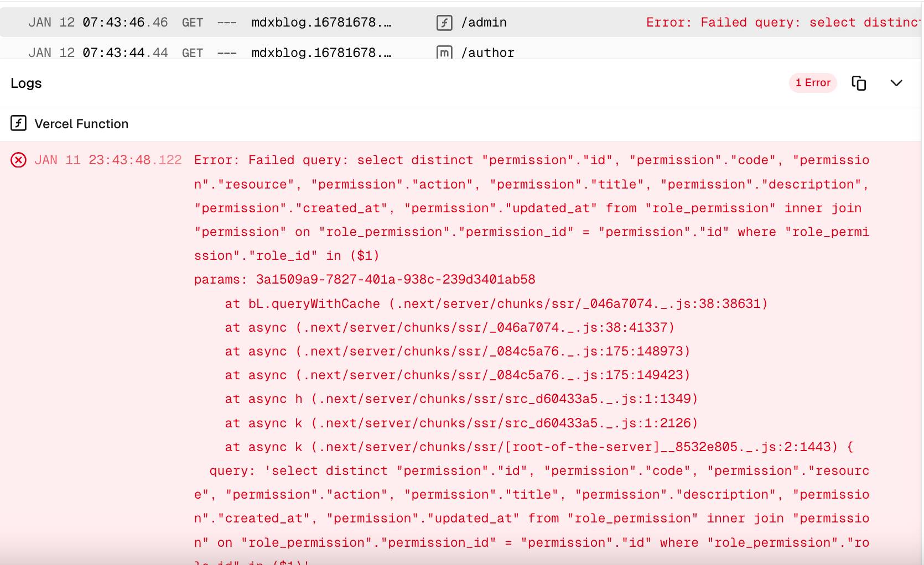Click the host name in the /author row
Screen dimensions: 924x565
[x=321, y=53]
